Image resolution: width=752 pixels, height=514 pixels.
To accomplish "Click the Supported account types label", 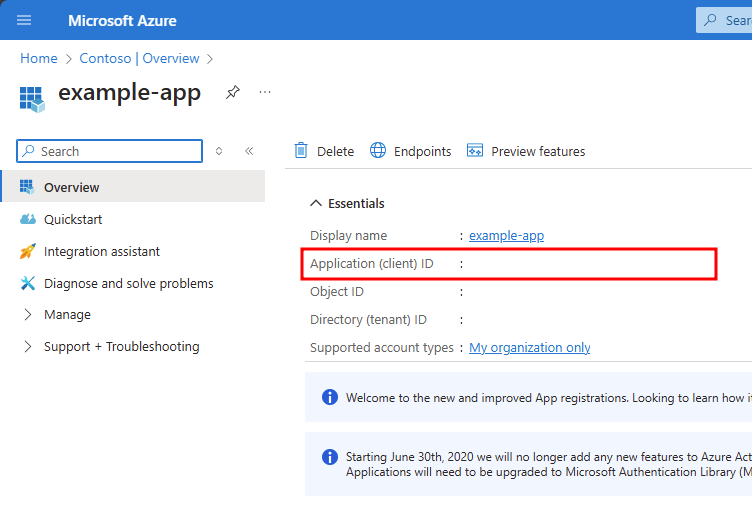I will (x=382, y=348).
